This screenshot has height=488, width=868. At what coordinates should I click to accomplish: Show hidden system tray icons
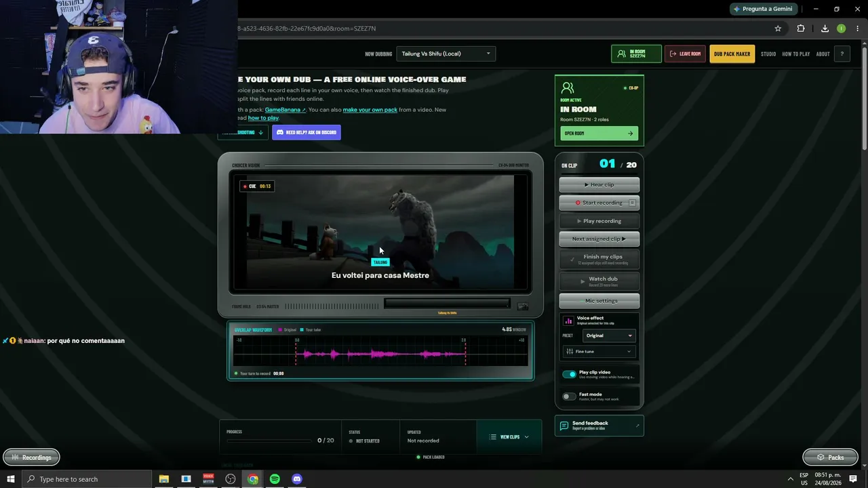(x=790, y=479)
